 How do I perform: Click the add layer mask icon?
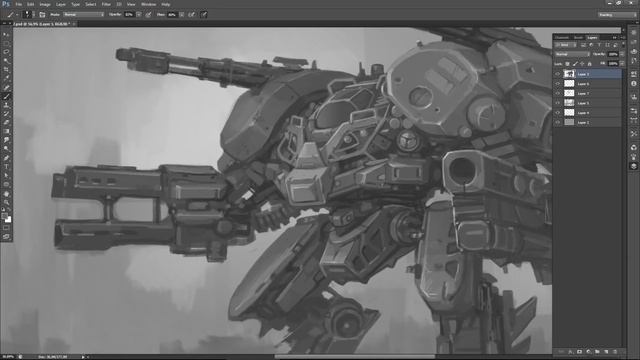pyautogui.click(x=580, y=351)
